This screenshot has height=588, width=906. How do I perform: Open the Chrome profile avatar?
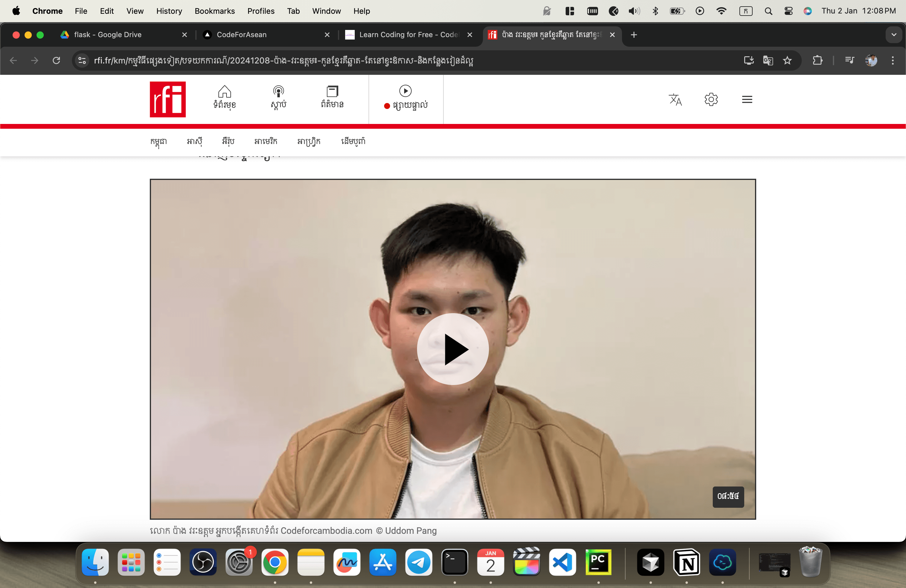(x=871, y=60)
